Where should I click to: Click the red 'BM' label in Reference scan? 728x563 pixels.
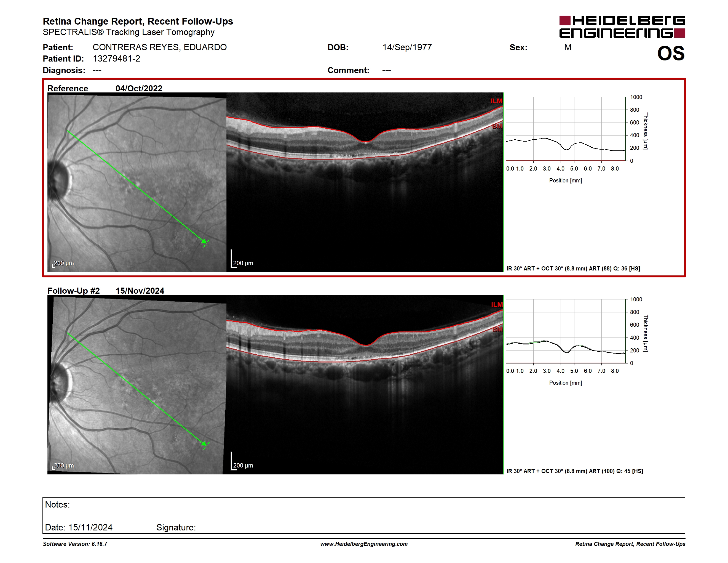coord(497,126)
